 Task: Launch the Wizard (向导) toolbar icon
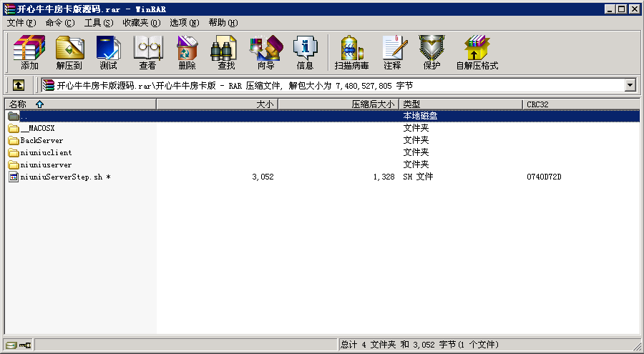265,52
